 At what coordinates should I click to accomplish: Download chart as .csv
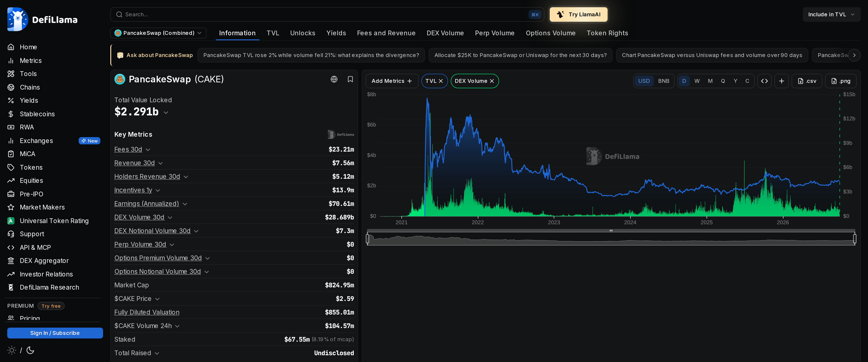coord(807,81)
